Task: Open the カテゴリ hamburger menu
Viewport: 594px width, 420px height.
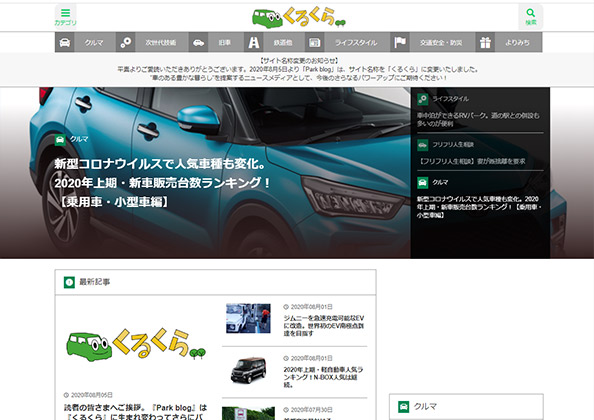Action: pos(65,16)
